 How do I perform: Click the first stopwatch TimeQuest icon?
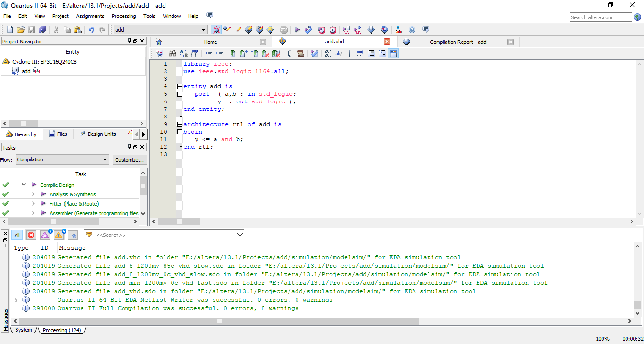[x=322, y=30]
